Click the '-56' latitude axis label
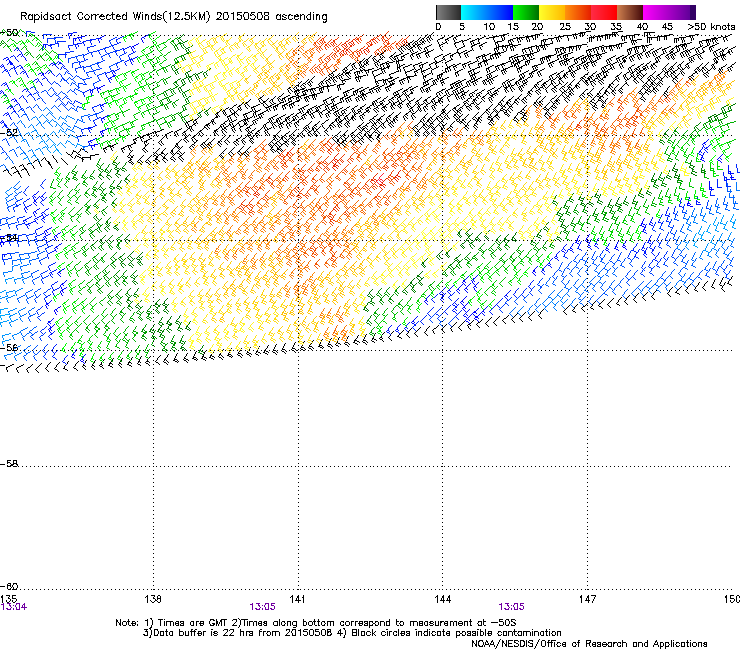The width and height of the screenshot is (740, 650). 9,347
